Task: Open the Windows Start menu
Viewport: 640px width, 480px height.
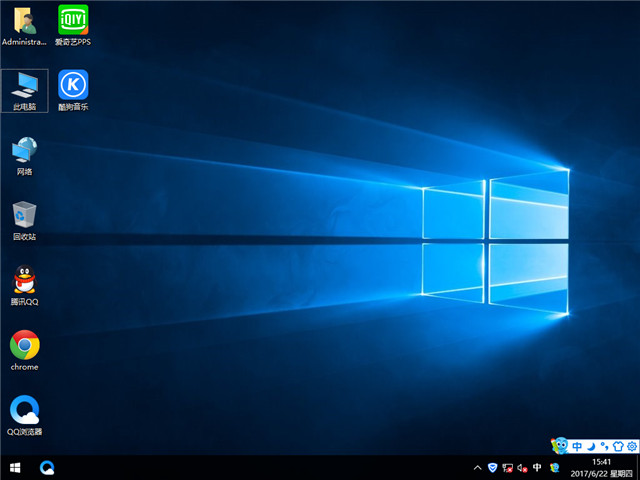Action: 15,468
